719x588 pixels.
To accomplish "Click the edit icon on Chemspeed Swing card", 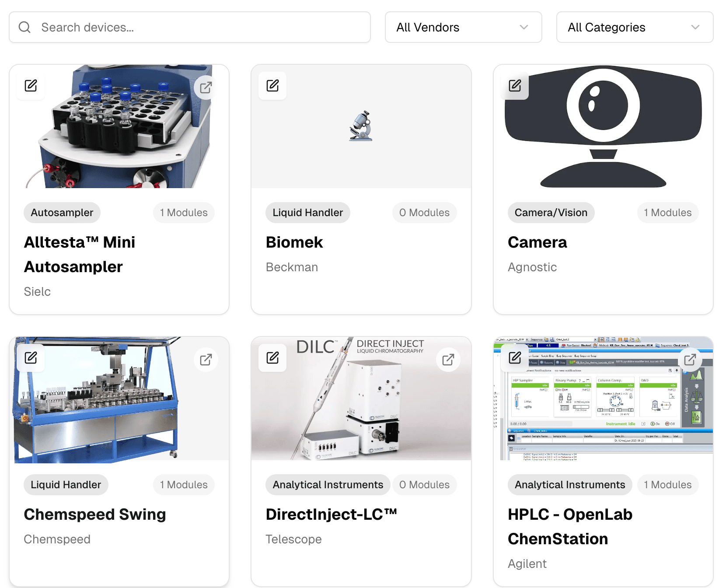I will (31, 358).
